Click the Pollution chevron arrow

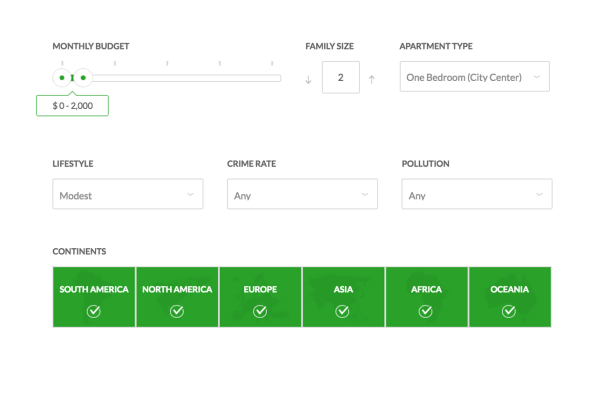[539, 194]
